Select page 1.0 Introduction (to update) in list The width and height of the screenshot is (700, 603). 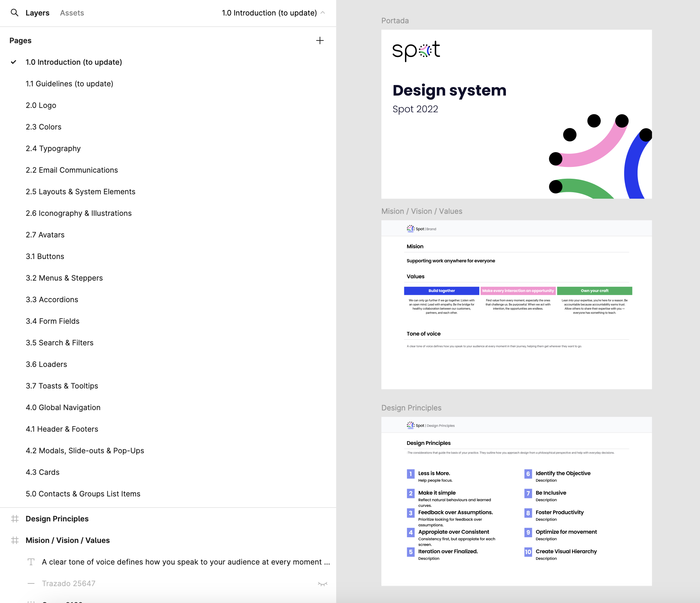click(74, 62)
